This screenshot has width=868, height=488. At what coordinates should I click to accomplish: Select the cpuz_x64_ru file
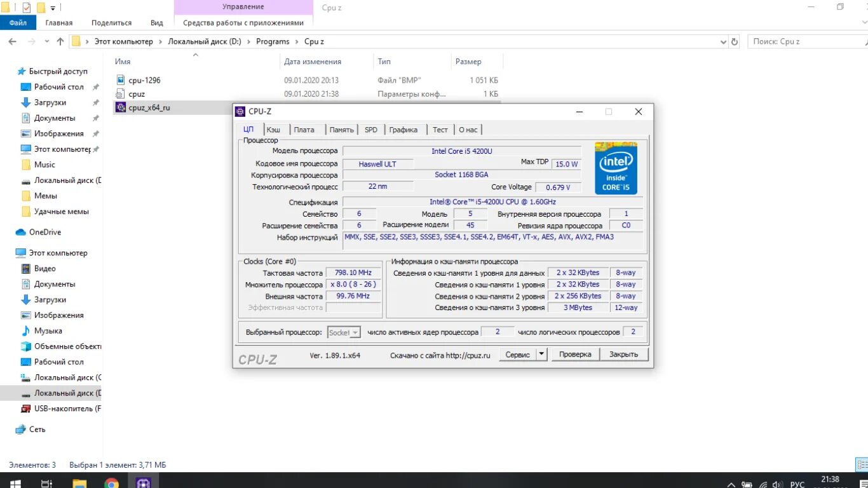tap(149, 108)
